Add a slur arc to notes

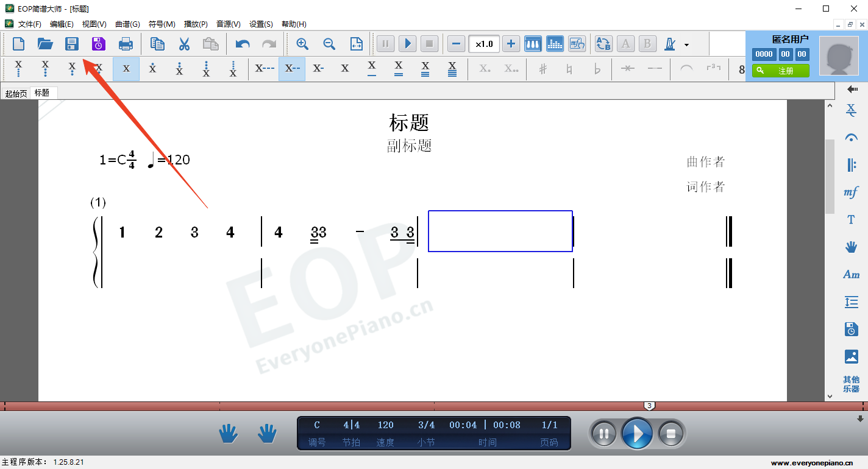tap(686, 69)
